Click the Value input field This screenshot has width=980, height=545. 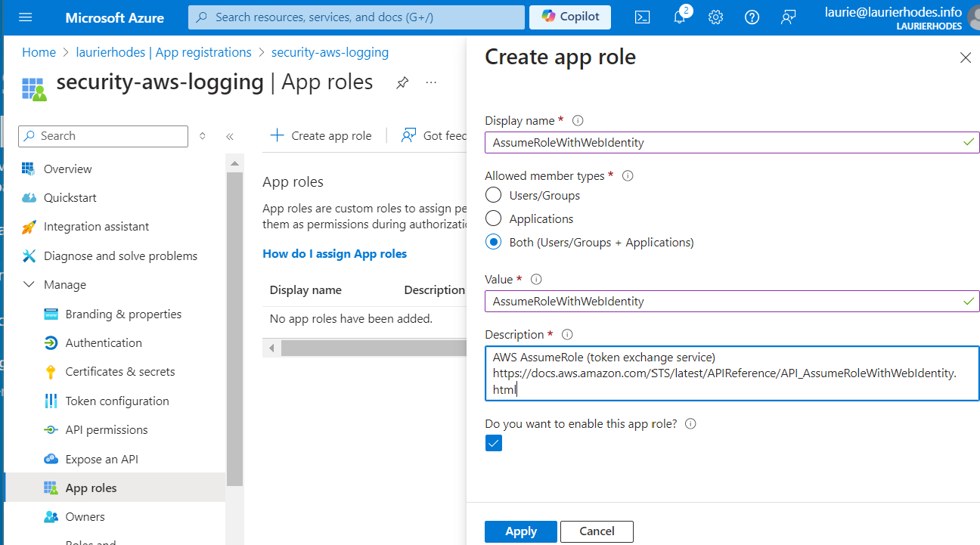[x=732, y=301]
